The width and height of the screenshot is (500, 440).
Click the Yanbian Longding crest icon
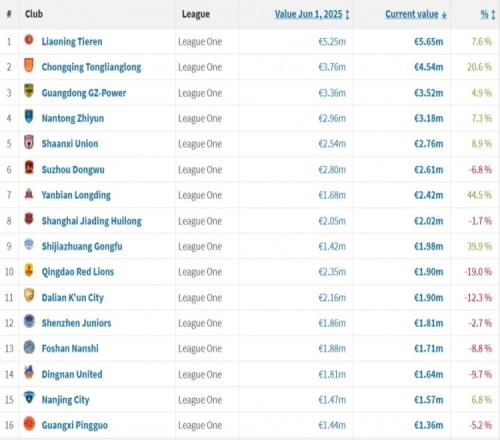click(x=29, y=193)
